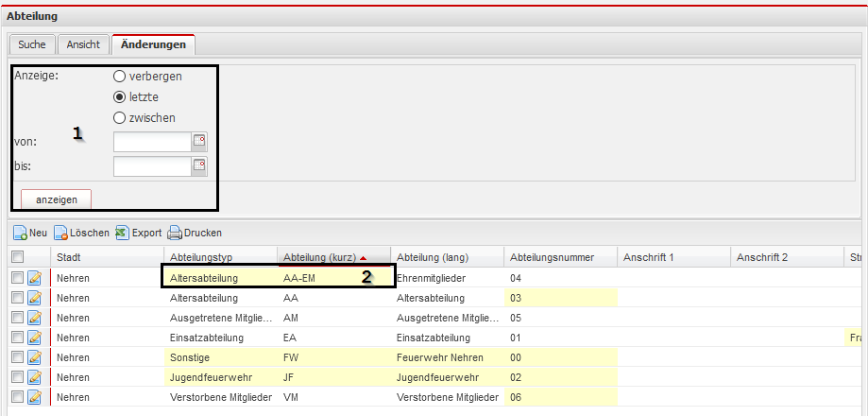The image size is (868, 416).
Task: Edit the Ehrenmitglieder row via pencil icon
Action: pyautogui.click(x=35, y=278)
